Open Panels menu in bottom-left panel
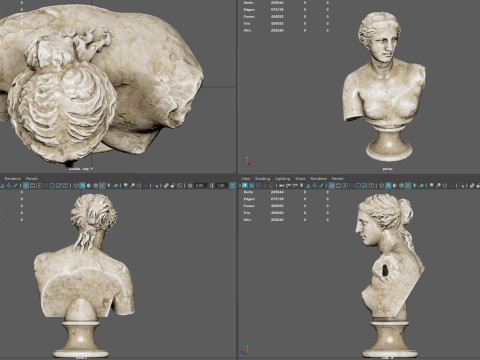Image resolution: width=480 pixels, height=360 pixels. pos(32,179)
